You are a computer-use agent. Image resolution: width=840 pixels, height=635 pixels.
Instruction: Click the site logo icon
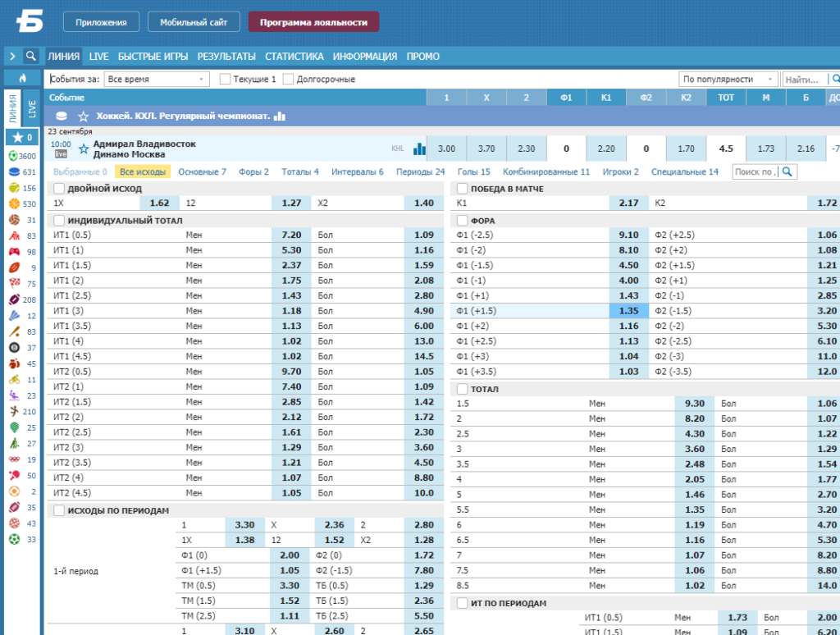pos(30,22)
